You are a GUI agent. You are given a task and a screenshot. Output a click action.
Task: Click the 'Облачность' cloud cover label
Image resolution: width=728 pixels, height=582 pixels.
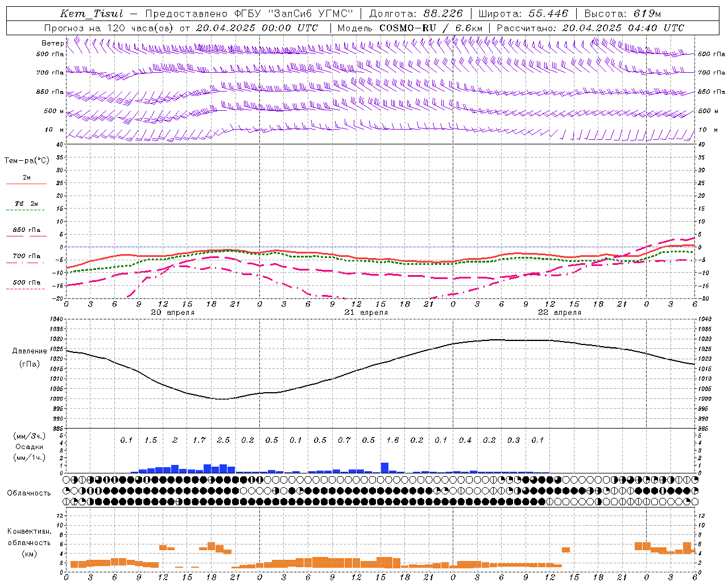(x=29, y=493)
